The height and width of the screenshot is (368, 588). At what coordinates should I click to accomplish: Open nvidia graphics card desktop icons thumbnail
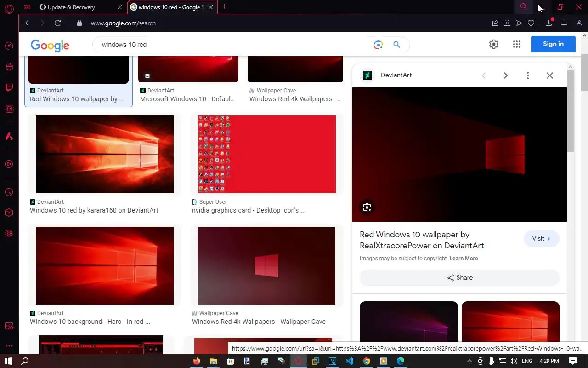coord(267,154)
